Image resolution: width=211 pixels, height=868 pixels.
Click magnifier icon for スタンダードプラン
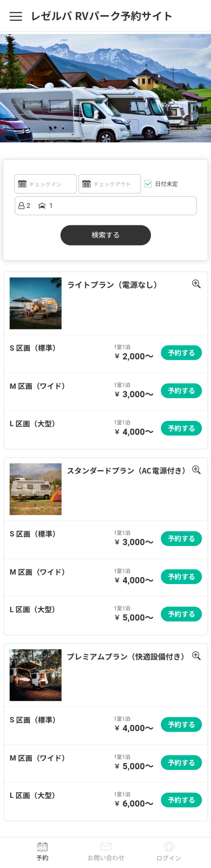pyautogui.click(x=196, y=470)
